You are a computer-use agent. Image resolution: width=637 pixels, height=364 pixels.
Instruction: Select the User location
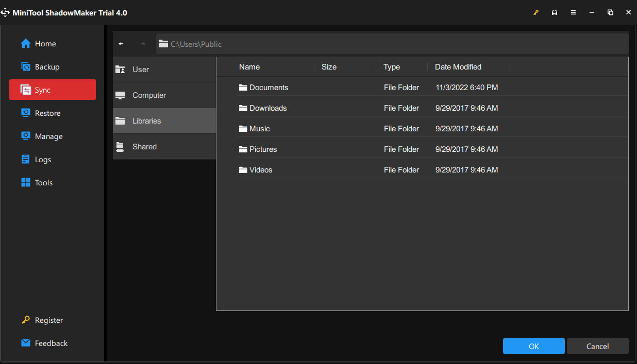point(164,70)
